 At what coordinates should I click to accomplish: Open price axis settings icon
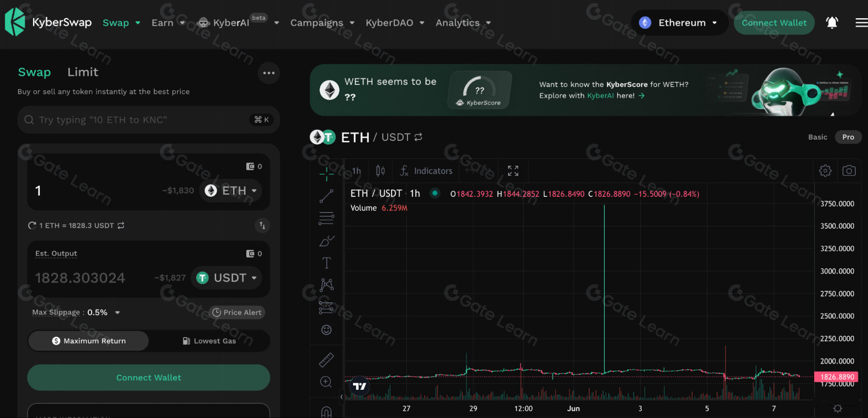tap(838, 408)
